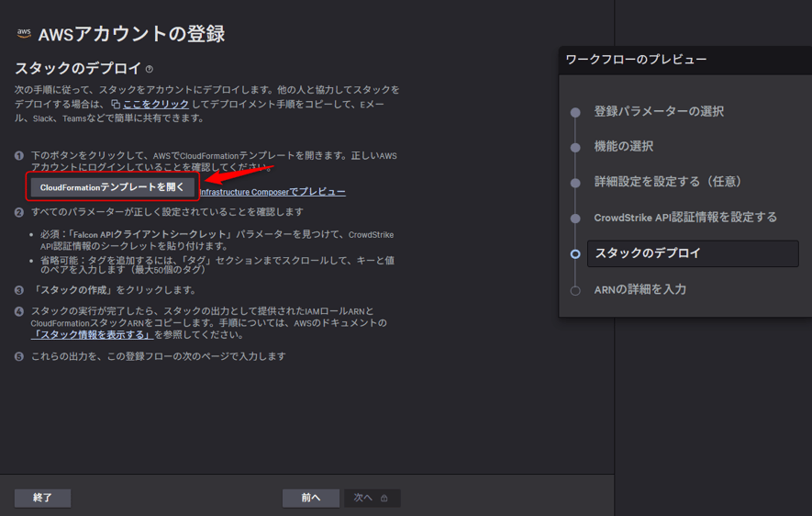Screen dimensions: 812x516
Task: Click the ARNの詳細を入力 step circle
Action: pos(575,290)
